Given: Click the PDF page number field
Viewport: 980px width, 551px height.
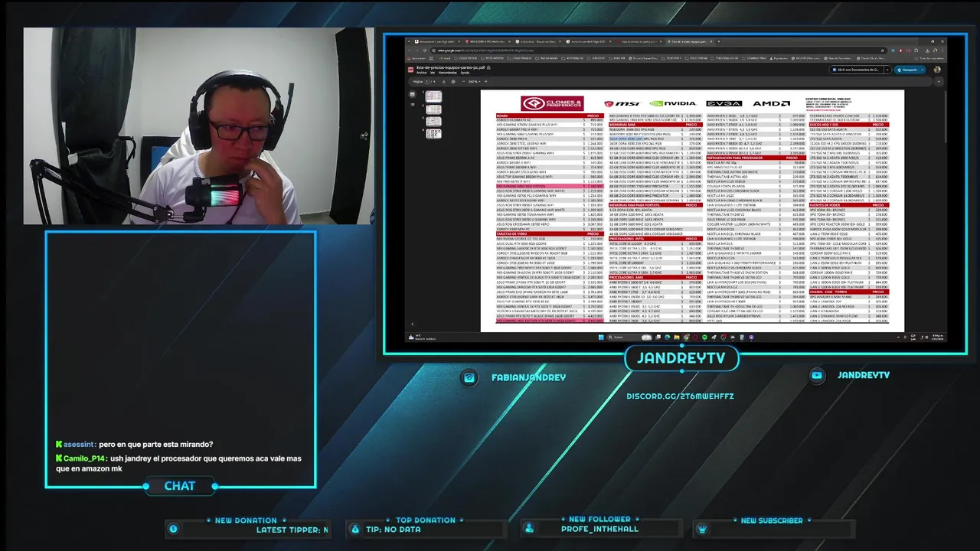Looking at the screenshot, I should (426, 82).
